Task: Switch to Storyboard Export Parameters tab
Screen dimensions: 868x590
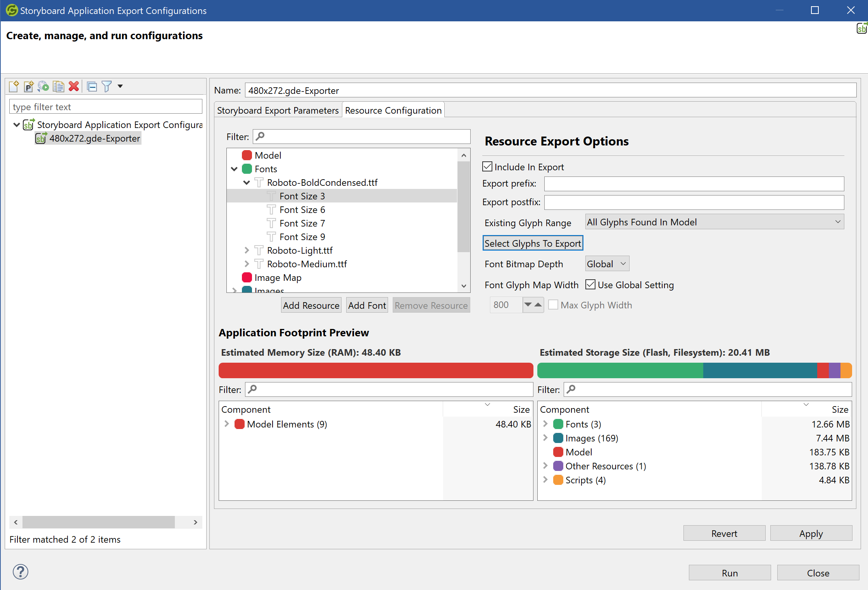Action: coord(278,111)
